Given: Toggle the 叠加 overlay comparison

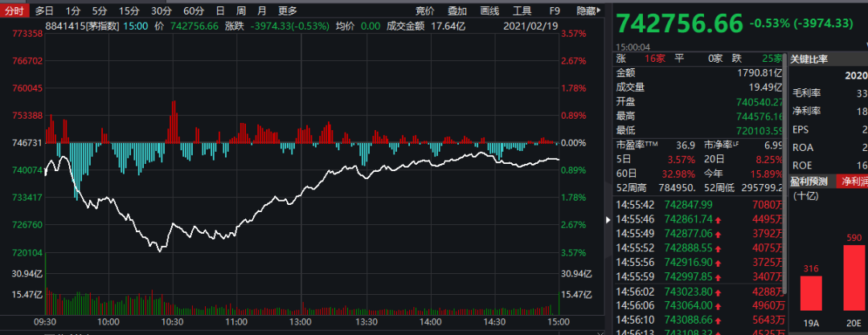Looking at the screenshot, I should (x=457, y=11).
